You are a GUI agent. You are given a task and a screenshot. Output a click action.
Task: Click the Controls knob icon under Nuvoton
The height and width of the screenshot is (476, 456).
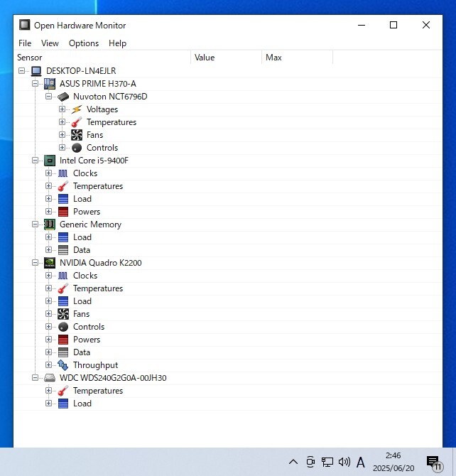[77, 148]
